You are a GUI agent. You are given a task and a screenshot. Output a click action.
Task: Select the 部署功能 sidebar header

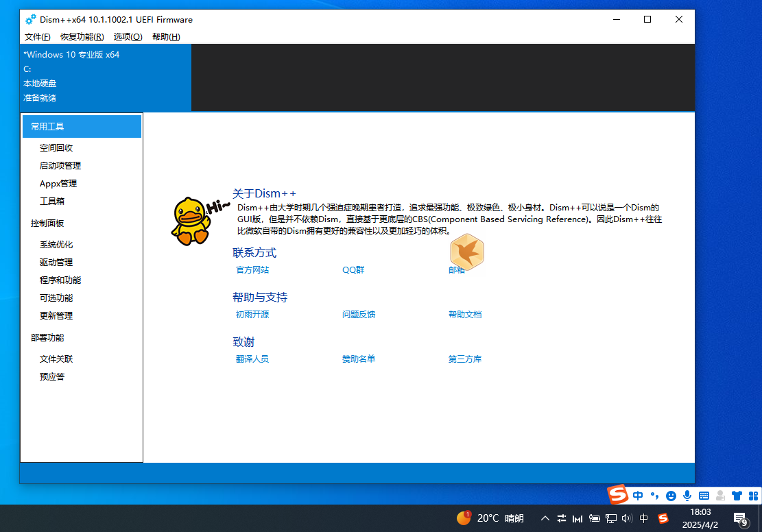tap(47, 338)
